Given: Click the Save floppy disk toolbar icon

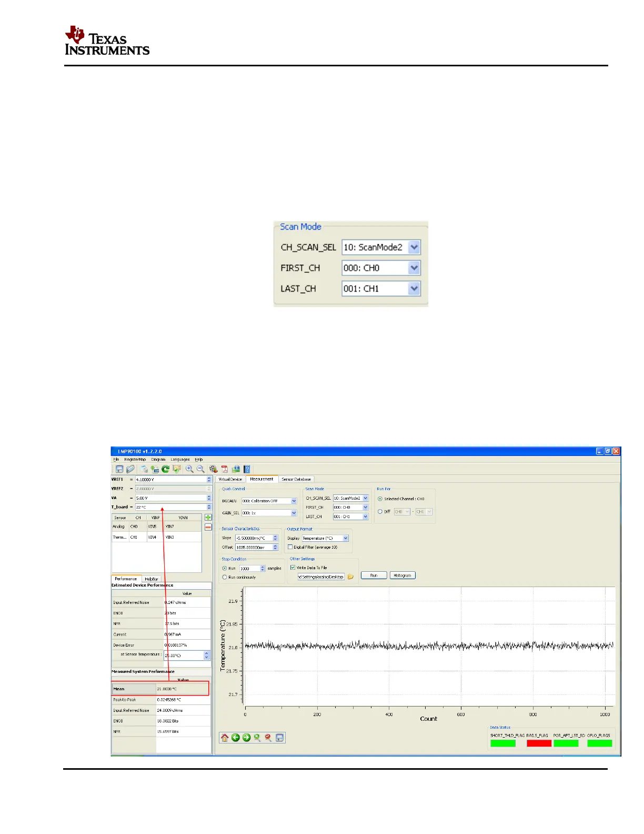Looking at the screenshot, I should (119, 469).
